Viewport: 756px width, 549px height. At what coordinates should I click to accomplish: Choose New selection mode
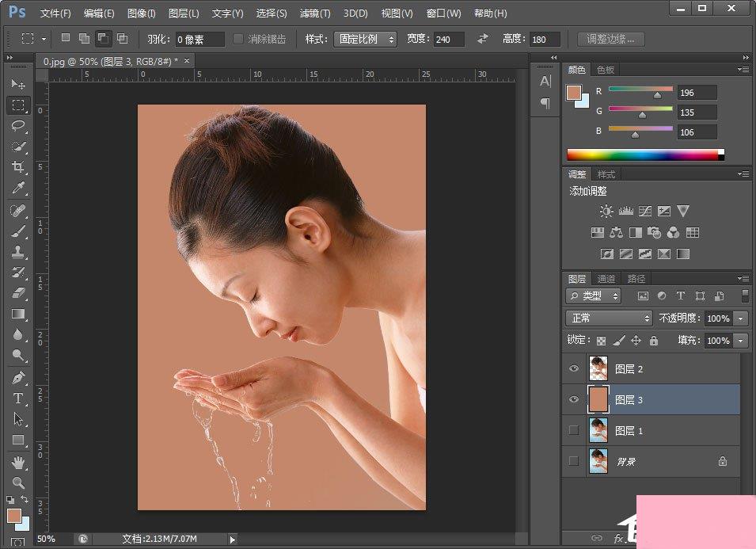[66, 38]
